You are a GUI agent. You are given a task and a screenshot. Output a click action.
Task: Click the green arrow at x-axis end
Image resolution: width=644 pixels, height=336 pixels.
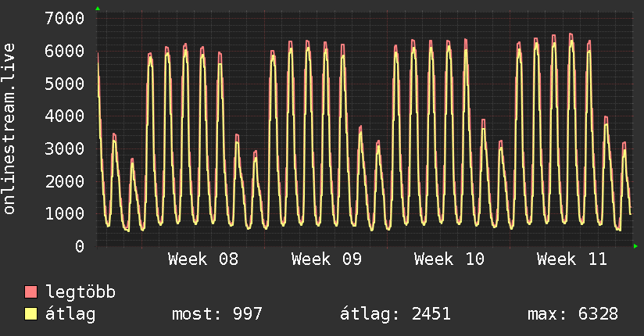click(x=635, y=246)
